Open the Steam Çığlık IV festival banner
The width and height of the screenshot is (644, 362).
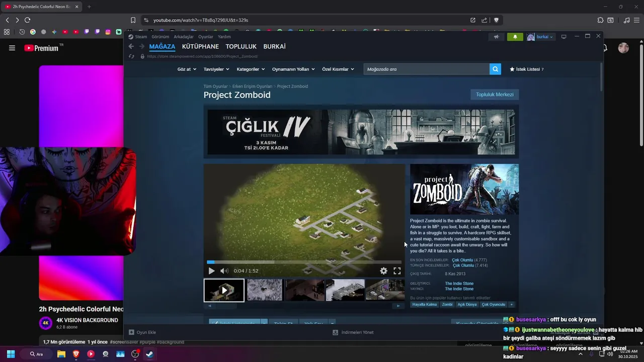tap(361, 132)
